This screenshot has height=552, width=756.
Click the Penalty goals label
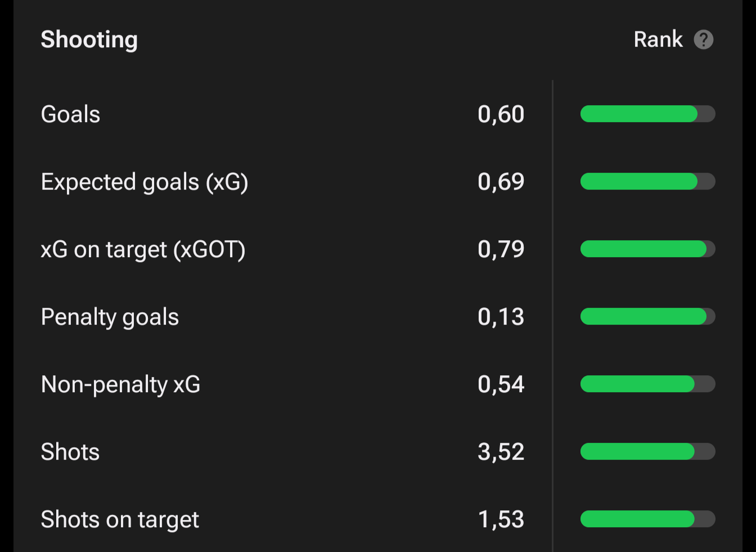pyautogui.click(x=110, y=317)
